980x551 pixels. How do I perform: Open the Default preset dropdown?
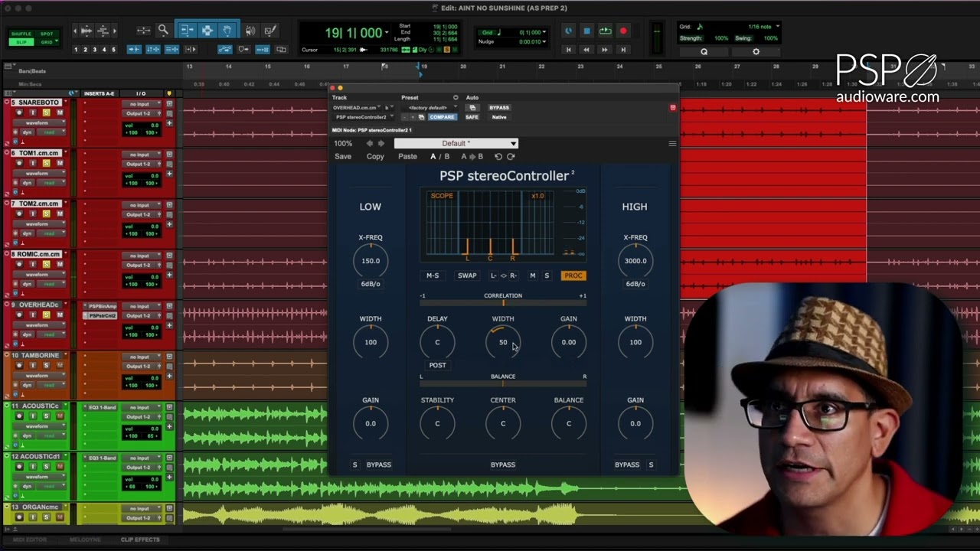click(456, 144)
